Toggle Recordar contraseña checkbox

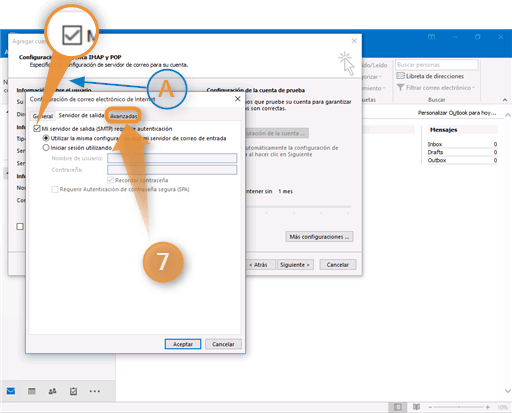[x=111, y=180]
